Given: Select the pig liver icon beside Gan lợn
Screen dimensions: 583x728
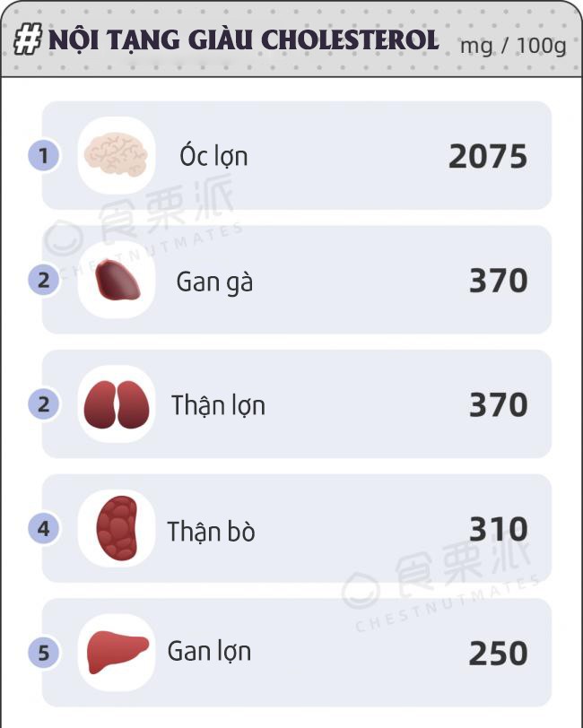Looking at the screenshot, I should [x=116, y=652].
